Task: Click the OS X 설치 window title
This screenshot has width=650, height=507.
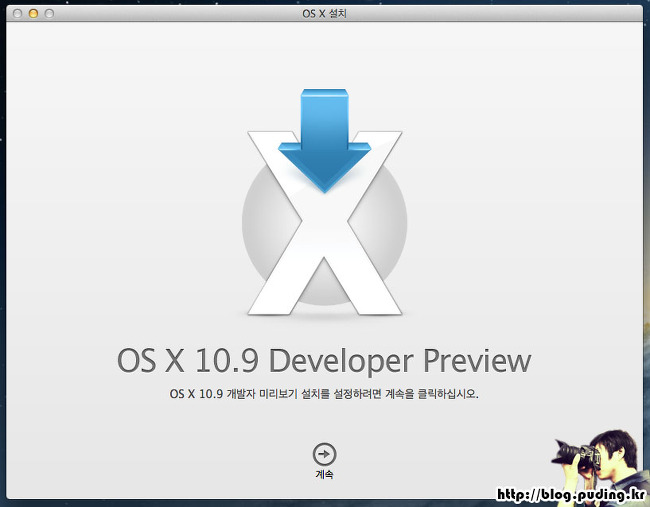Action: tap(324, 13)
